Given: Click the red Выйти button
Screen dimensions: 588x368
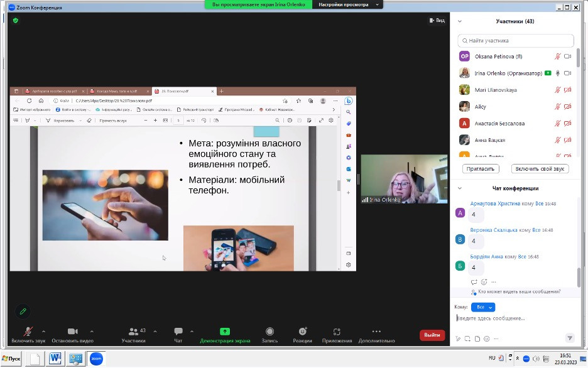Looking at the screenshot, I should [x=432, y=335].
